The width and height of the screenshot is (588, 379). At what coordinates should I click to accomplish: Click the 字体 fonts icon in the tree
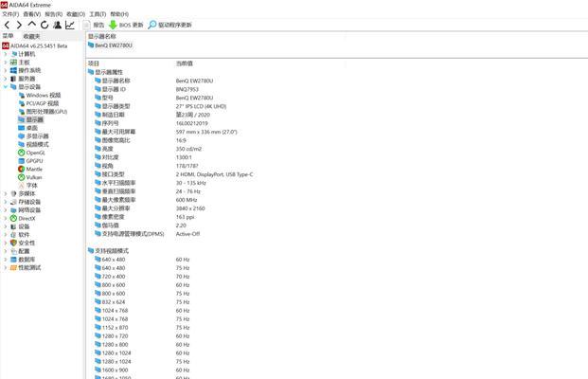click(x=22, y=186)
